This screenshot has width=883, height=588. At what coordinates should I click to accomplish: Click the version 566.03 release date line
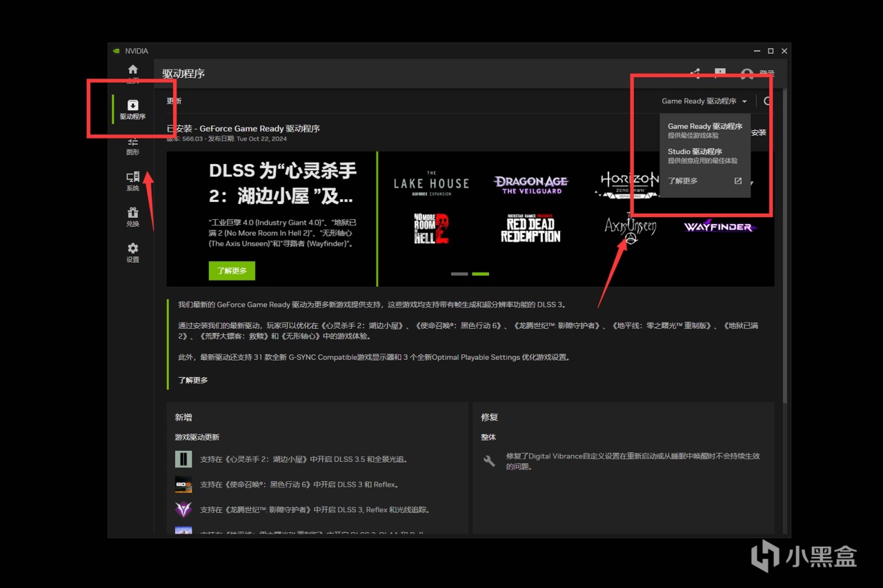pos(227,139)
